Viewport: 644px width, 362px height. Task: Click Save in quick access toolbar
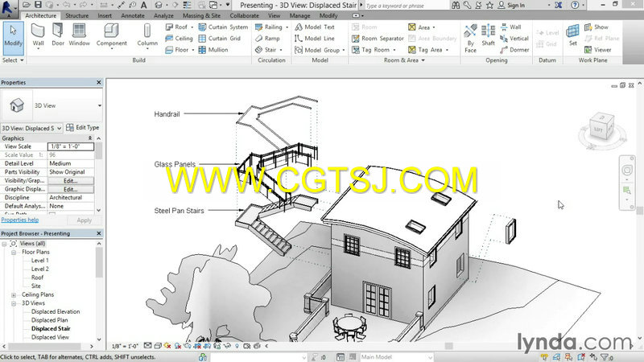click(38, 5)
